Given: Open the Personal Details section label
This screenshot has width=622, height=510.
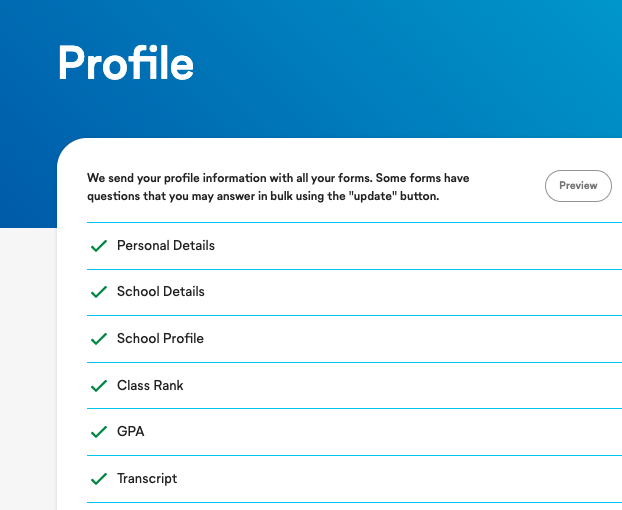Looking at the screenshot, I should (166, 245).
